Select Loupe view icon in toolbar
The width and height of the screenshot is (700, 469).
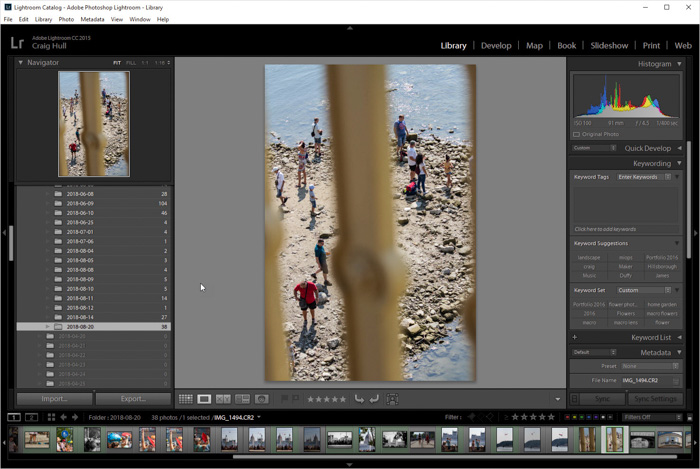tap(204, 399)
